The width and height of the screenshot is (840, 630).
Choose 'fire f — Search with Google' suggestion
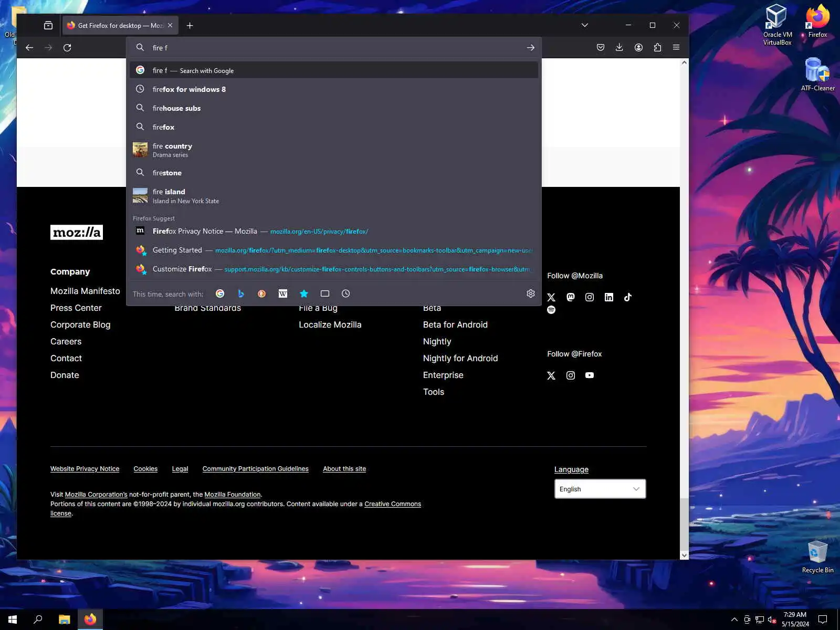(334, 70)
